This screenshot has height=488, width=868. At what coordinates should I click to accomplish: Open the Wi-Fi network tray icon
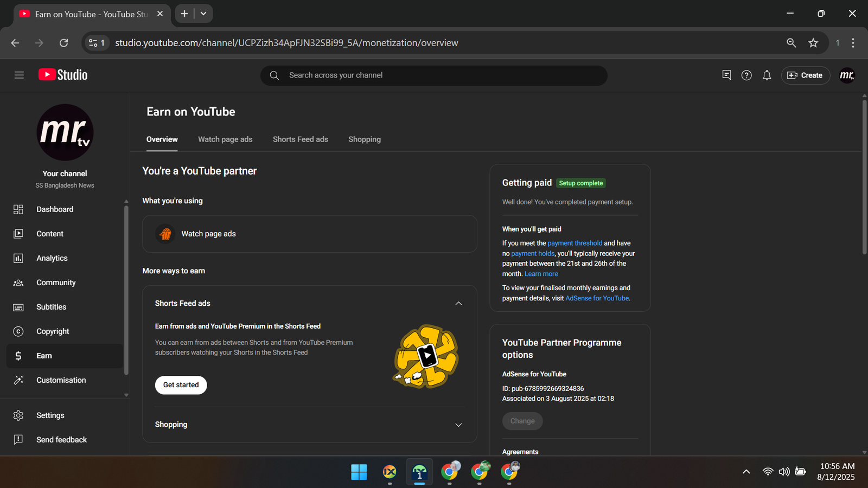tap(768, 472)
